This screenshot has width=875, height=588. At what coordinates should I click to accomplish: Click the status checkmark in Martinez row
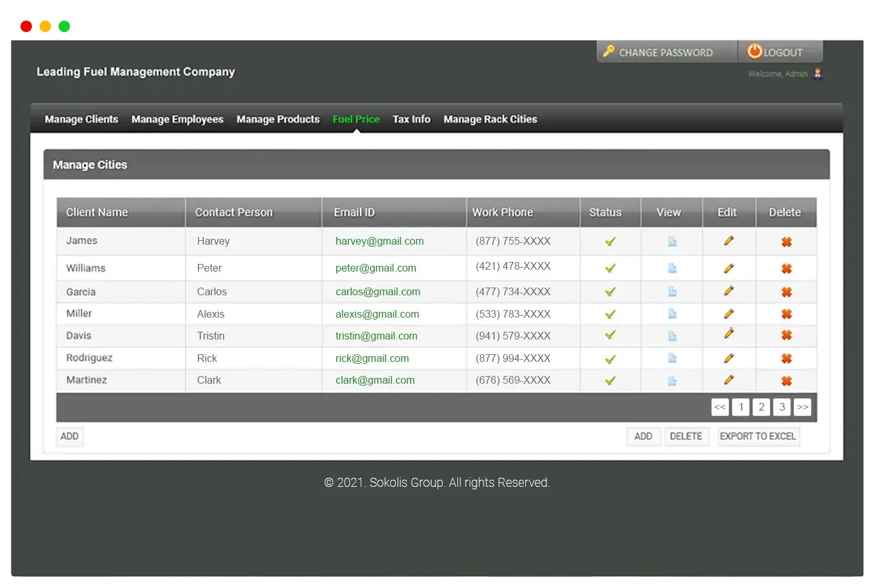click(x=609, y=380)
